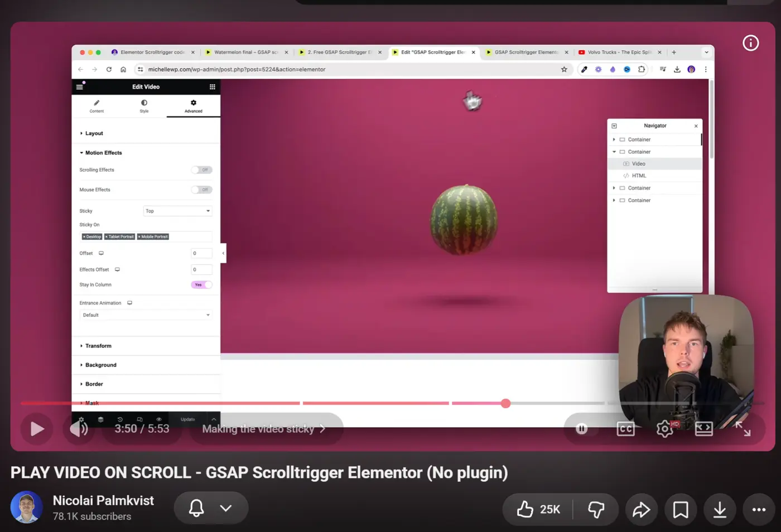This screenshot has width=781, height=532.
Task: Like the video with 25K likes
Action: (538, 509)
